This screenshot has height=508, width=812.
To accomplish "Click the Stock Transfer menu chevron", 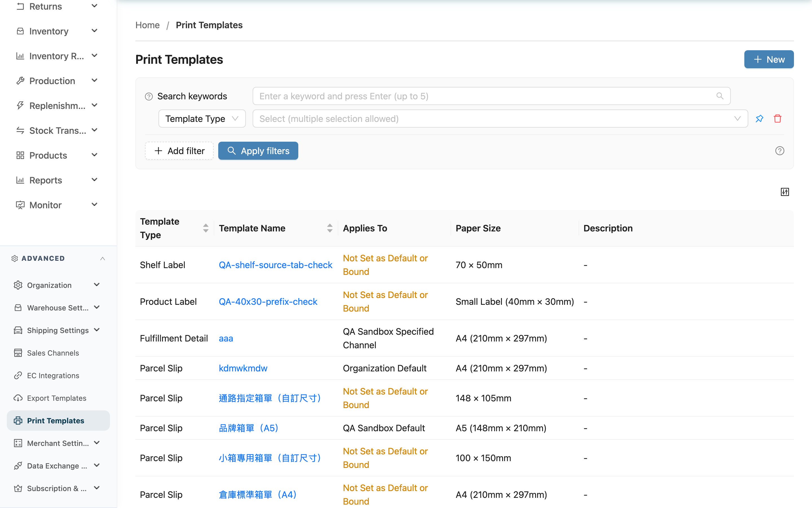I will (95, 130).
